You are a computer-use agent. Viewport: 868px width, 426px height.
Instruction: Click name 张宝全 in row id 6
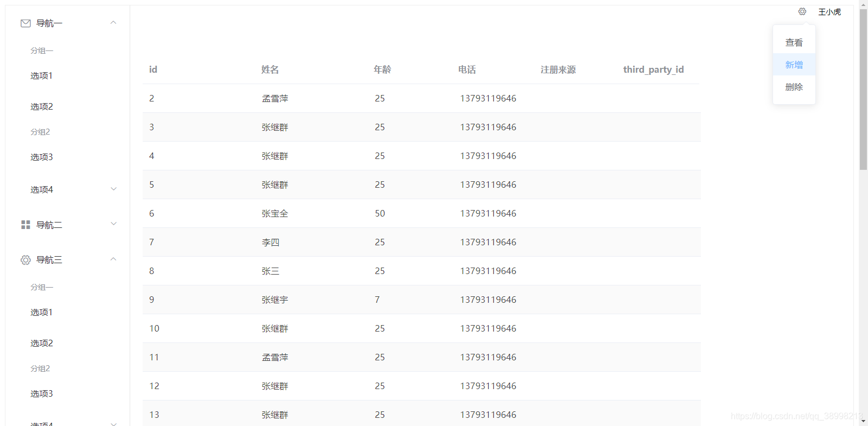click(x=275, y=213)
